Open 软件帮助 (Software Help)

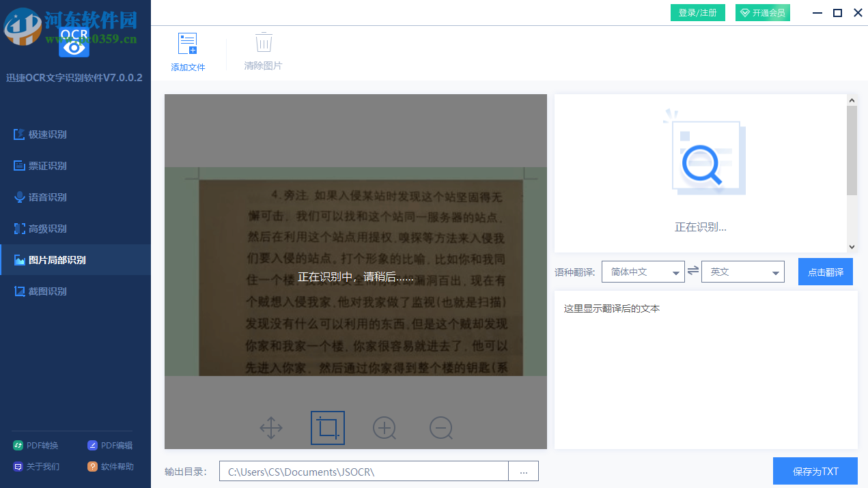(x=111, y=466)
